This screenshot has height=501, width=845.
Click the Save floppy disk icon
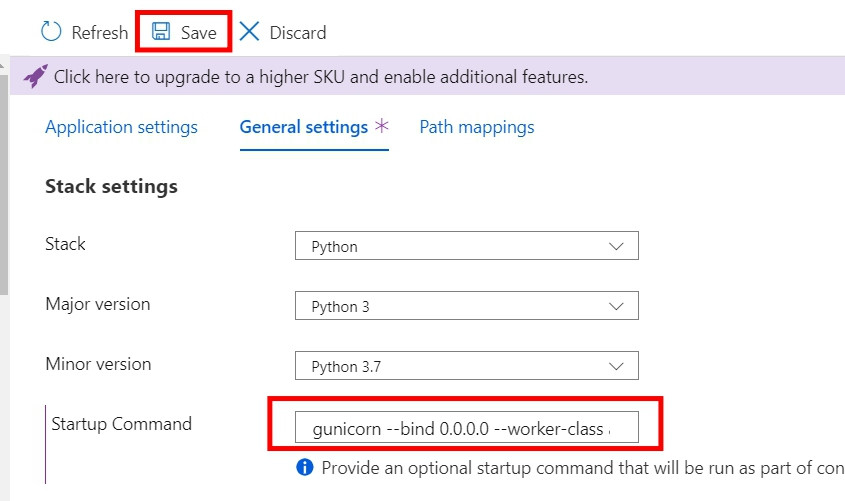pos(160,32)
